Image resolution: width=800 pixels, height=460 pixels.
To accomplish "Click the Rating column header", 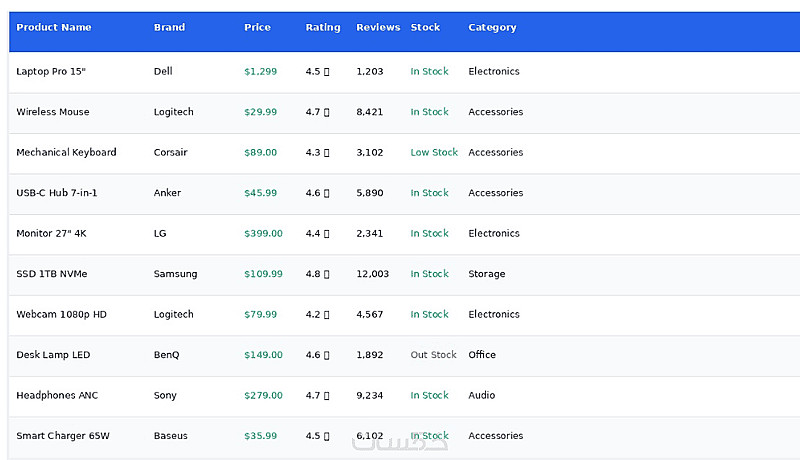I will (x=322, y=28).
